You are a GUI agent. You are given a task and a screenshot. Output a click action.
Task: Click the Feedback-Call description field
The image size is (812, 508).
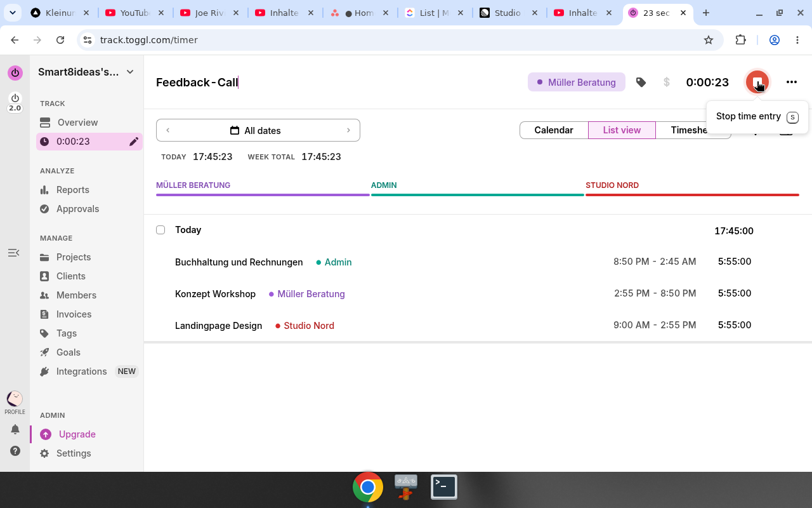point(197,82)
